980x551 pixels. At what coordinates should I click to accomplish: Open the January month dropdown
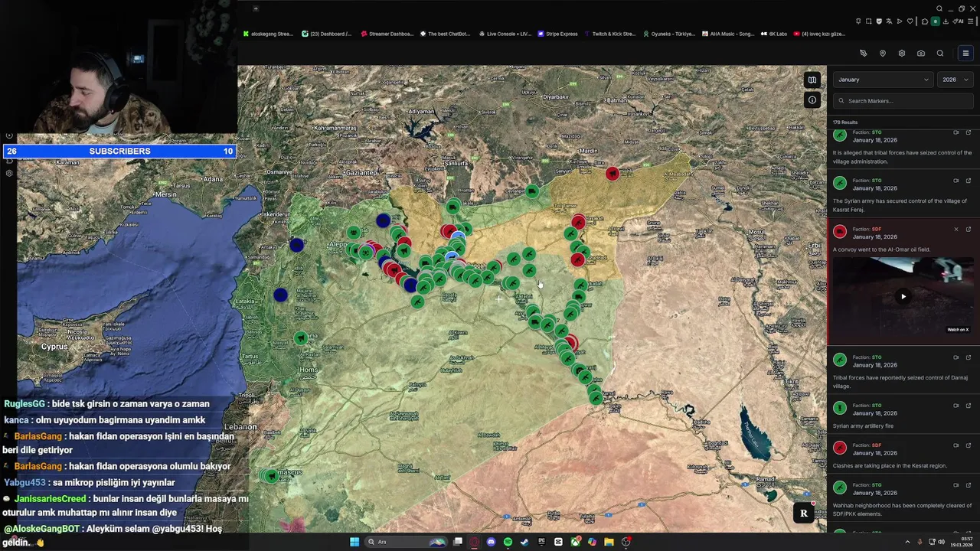click(x=883, y=80)
